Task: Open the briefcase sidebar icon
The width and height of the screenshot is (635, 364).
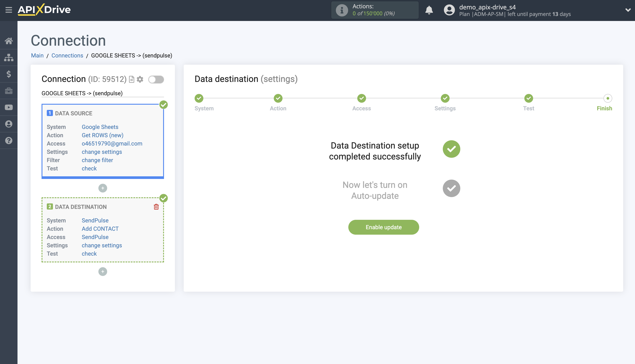Action: [9, 91]
